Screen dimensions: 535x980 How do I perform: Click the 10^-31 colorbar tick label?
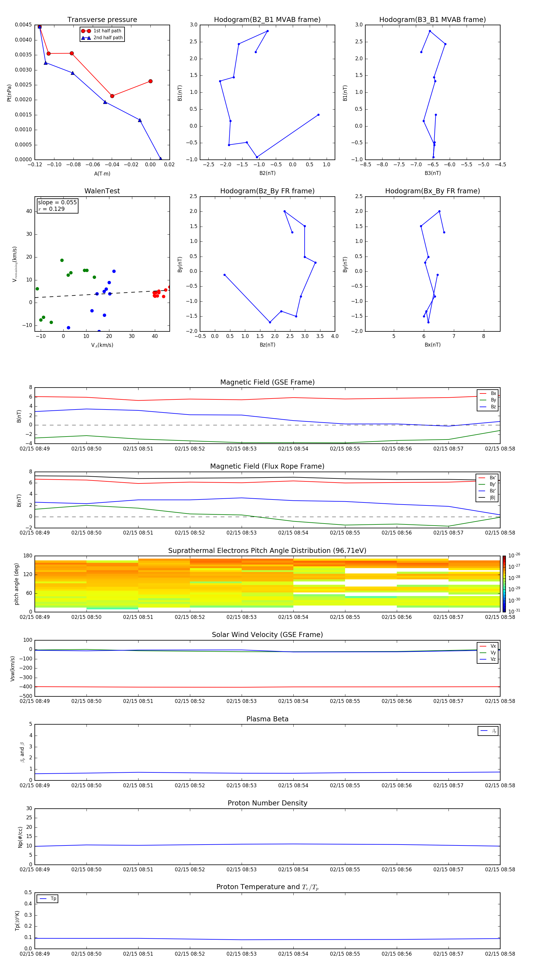point(514,611)
